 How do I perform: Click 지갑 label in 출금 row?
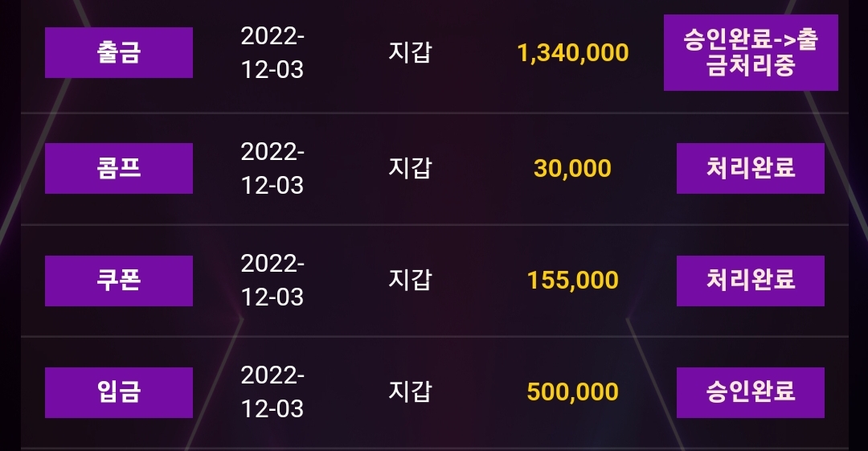410,52
